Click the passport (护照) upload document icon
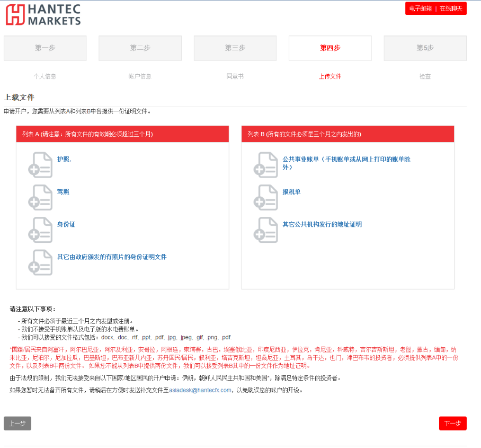The height and width of the screenshot is (448, 481). 40,165
